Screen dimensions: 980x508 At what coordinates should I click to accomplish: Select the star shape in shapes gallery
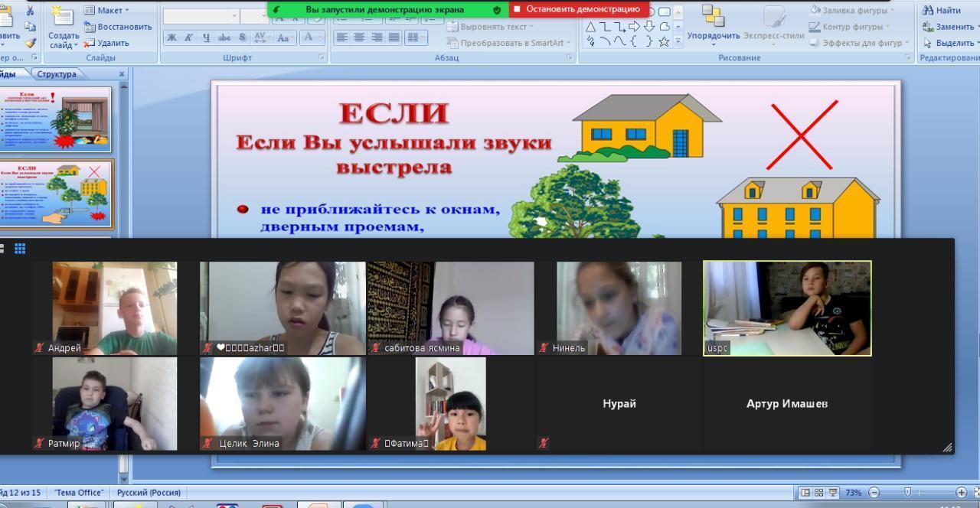pos(664,42)
